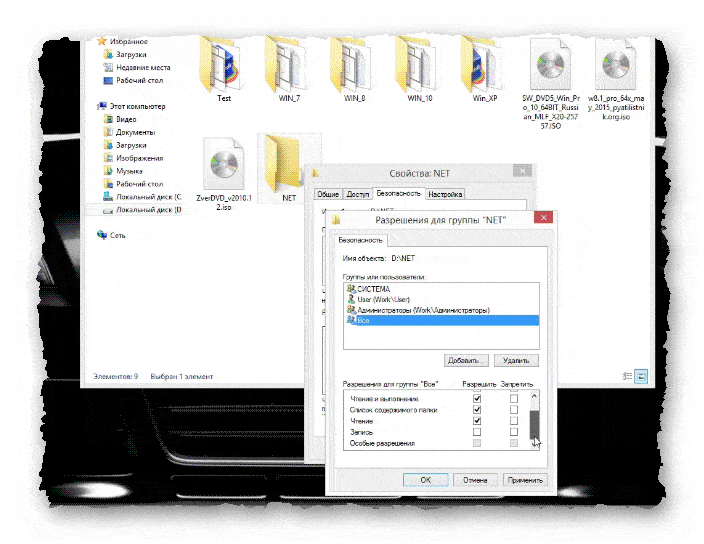This screenshot has width=704, height=544.
Task: Toggle Allow for Чтение permission
Action: point(477,421)
